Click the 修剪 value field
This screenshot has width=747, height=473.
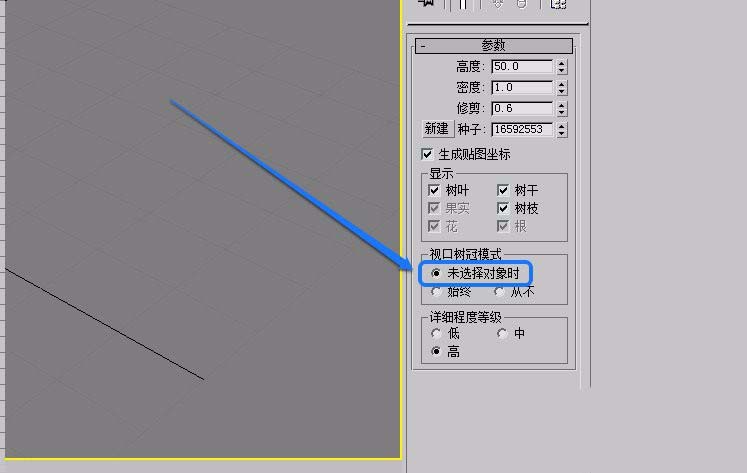tap(522, 109)
